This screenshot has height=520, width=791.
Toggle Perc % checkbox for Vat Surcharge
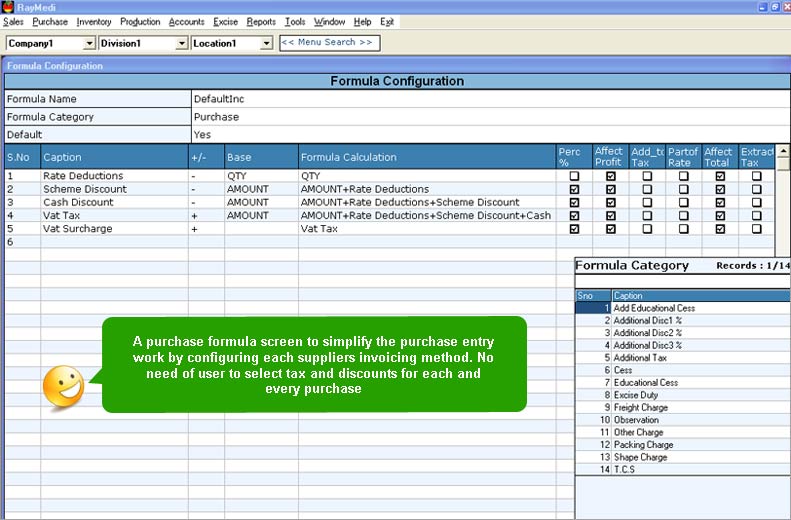[x=574, y=228]
